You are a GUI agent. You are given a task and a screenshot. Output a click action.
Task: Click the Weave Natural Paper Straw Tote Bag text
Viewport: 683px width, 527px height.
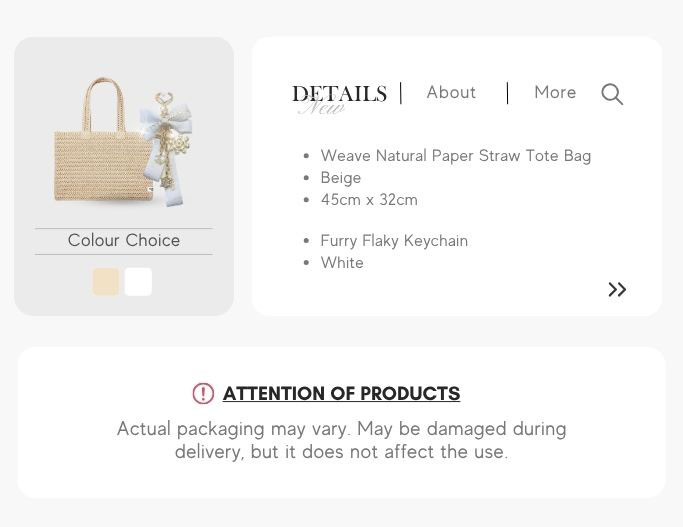pyautogui.click(x=456, y=155)
